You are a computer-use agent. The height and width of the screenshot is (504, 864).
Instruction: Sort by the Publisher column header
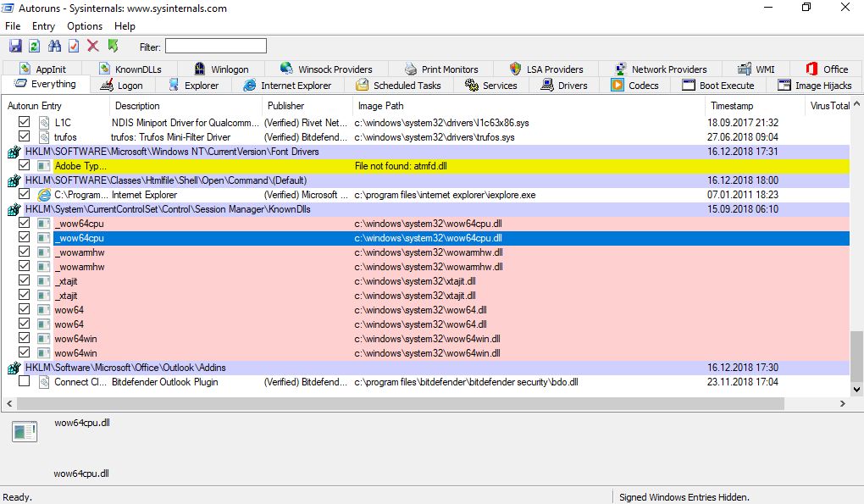(x=307, y=106)
